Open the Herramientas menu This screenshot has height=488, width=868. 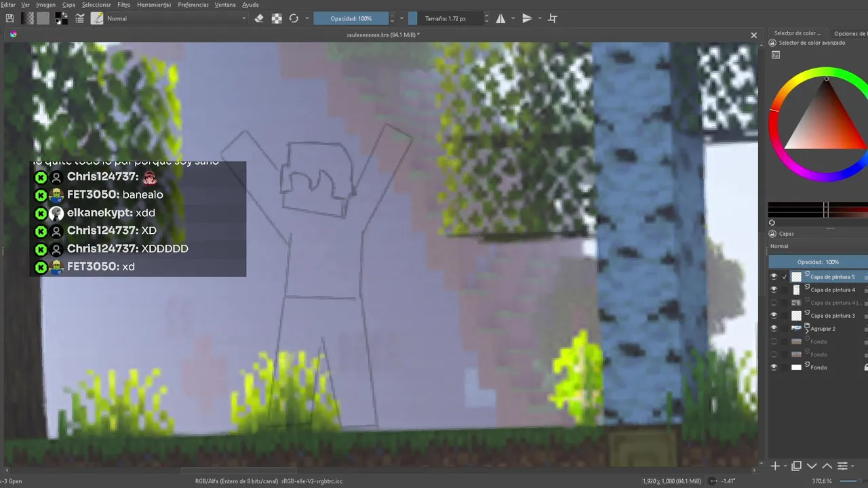point(154,5)
